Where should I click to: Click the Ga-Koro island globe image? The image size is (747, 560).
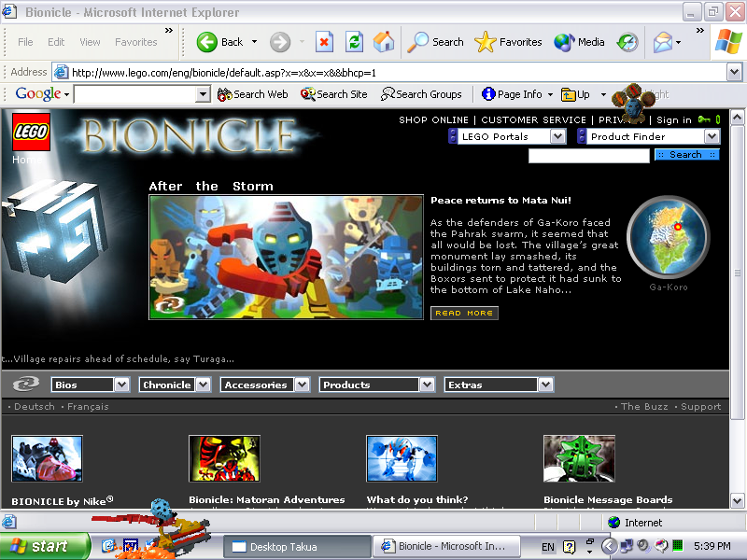(668, 237)
